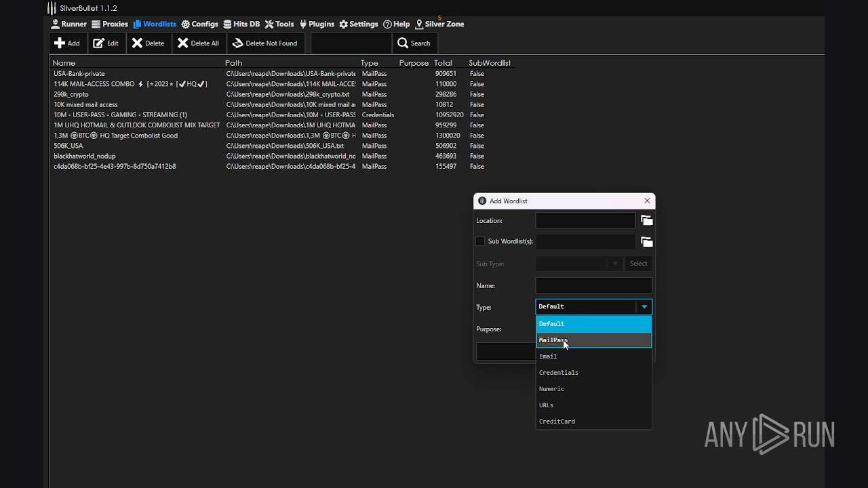Click the Name input field
Viewport: 868px width, 488px height.
tap(594, 285)
